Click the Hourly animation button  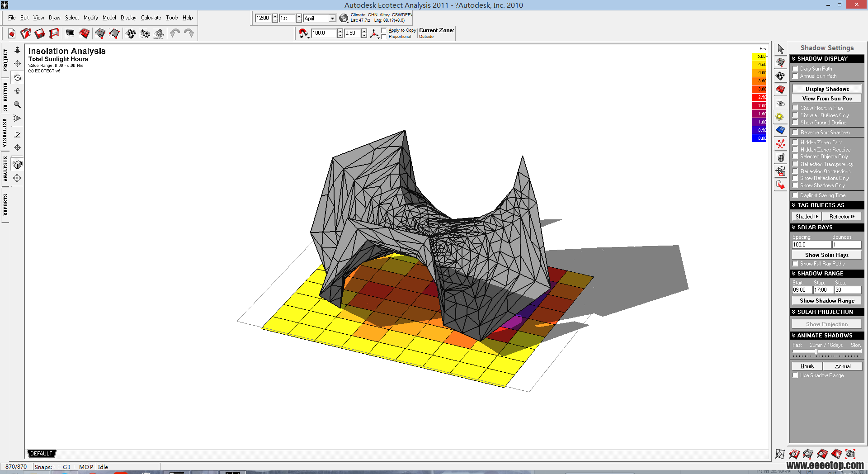point(807,366)
